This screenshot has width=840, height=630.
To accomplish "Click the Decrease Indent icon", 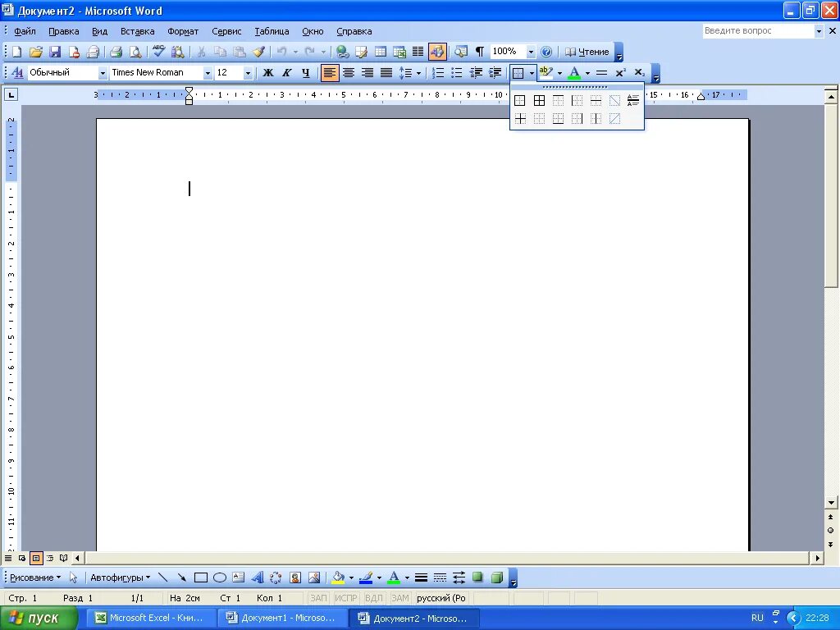I will [x=476, y=72].
